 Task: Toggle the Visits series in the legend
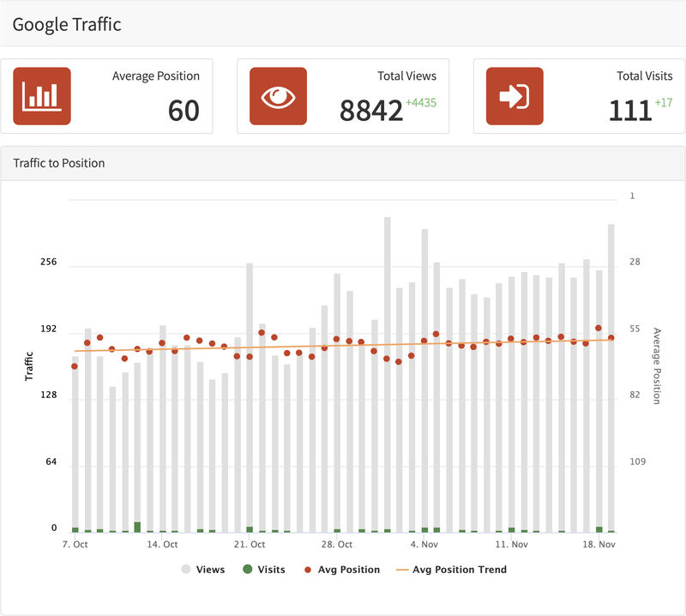coord(264,569)
